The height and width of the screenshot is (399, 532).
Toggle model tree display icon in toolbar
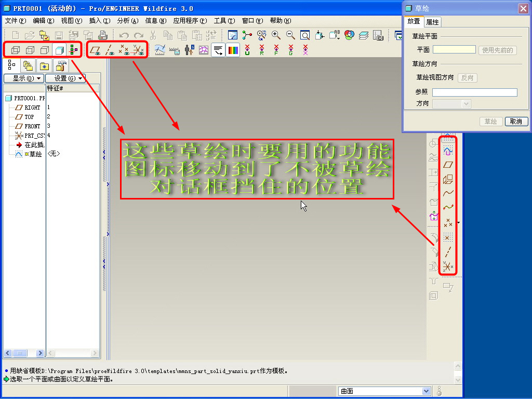pyautogui.click(x=74, y=50)
